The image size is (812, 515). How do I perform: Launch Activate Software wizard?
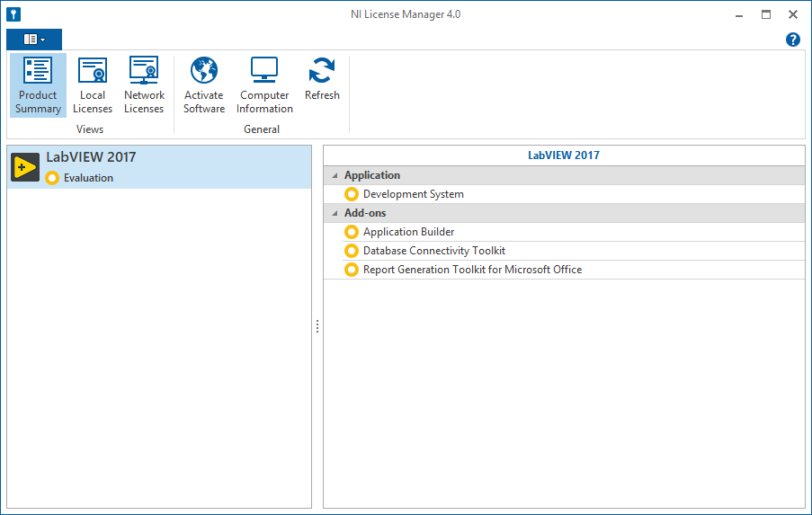click(204, 85)
